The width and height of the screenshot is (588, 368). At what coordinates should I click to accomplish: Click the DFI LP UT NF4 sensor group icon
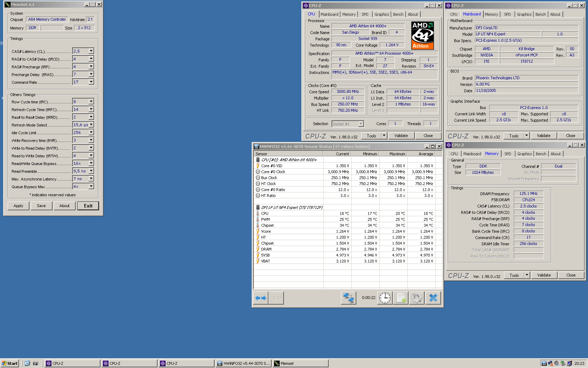pos(258,207)
